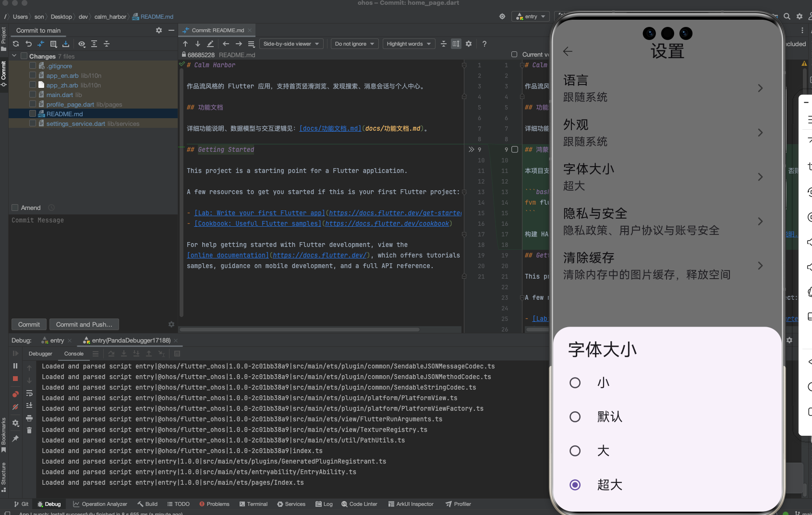
Task: Toggle synchronize scrolling in diff
Action: pyautogui.click(x=456, y=44)
